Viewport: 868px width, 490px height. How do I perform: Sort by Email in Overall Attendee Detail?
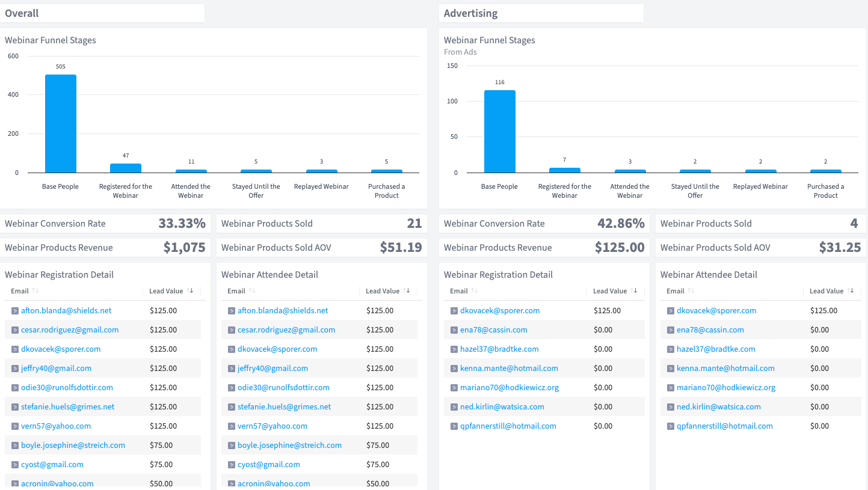coord(251,291)
